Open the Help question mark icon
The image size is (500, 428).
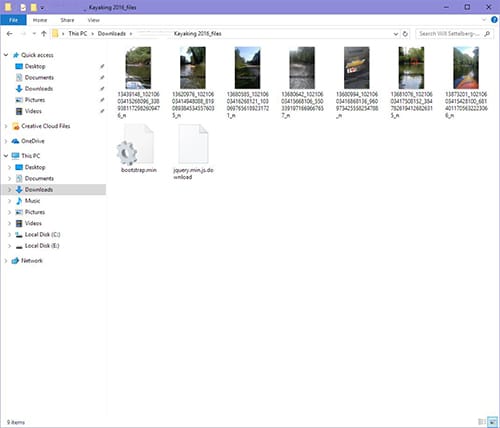click(x=494, y=20)
